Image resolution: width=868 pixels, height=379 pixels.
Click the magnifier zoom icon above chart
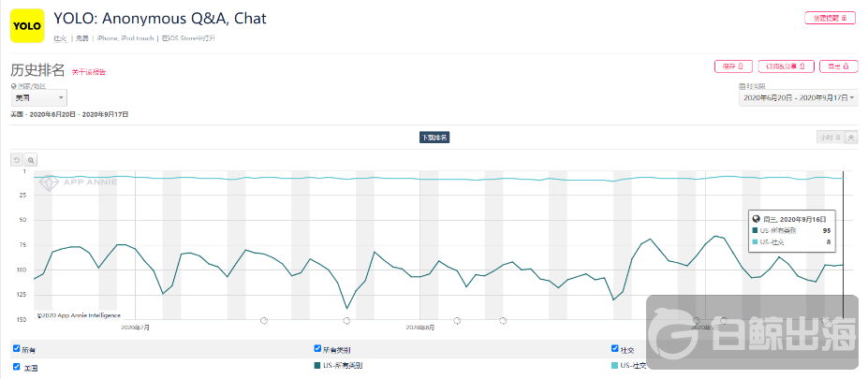(x=31, y=160)
